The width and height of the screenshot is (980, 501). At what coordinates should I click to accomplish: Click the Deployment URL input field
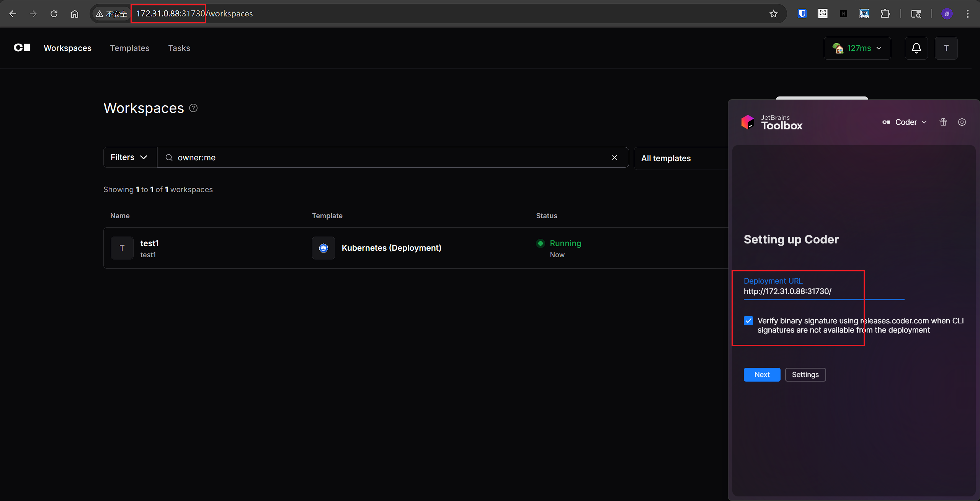pos(823,291)
